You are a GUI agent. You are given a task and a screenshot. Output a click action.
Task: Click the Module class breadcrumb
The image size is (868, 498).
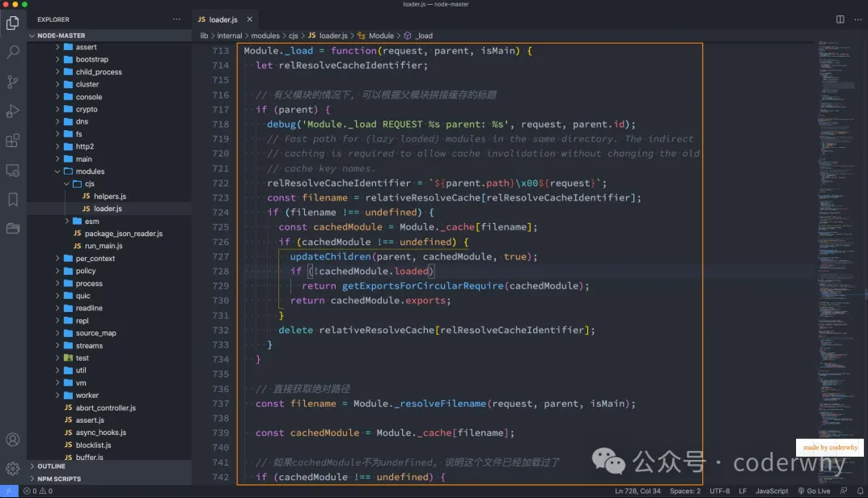tap(376, 36)
